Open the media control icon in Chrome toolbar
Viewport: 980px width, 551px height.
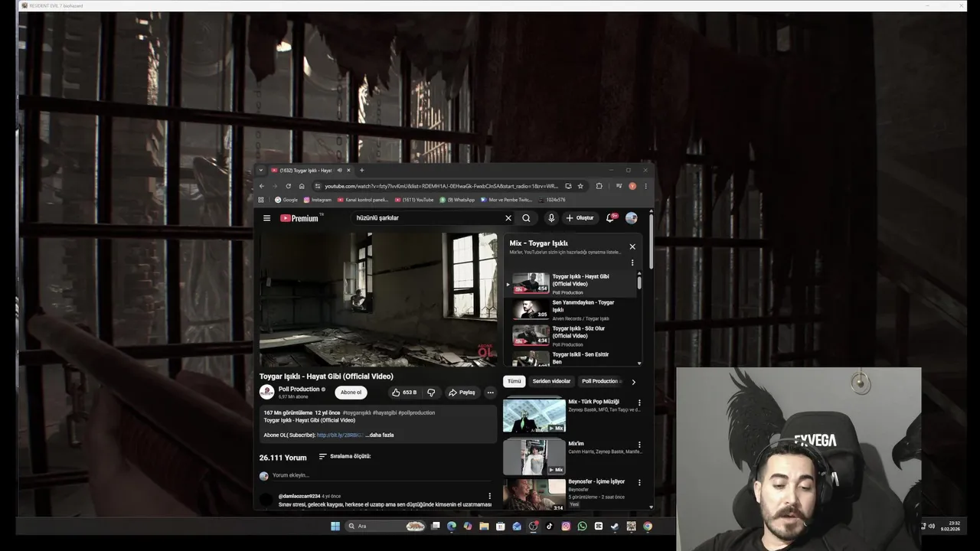click(619, 186)
